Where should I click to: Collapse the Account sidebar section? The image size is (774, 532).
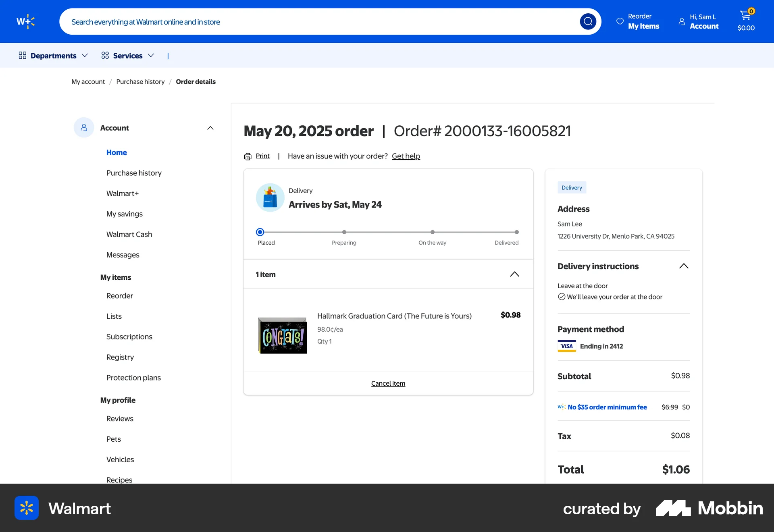click(210, 128)
